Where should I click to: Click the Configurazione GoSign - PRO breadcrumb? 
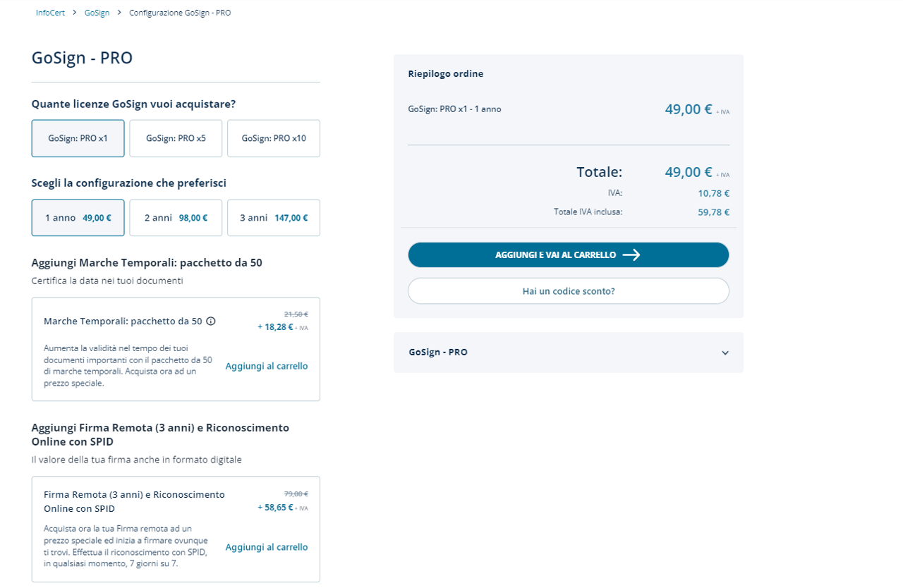180,13
